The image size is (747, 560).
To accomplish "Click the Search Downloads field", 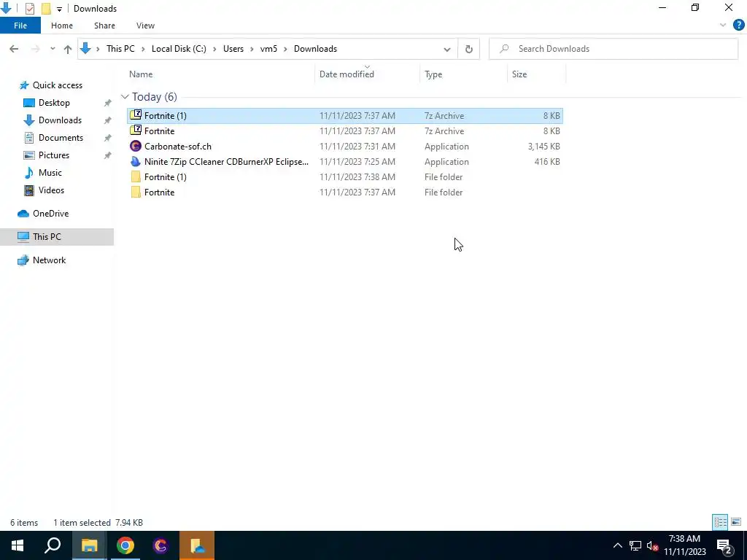I will (x=614, y=49).
